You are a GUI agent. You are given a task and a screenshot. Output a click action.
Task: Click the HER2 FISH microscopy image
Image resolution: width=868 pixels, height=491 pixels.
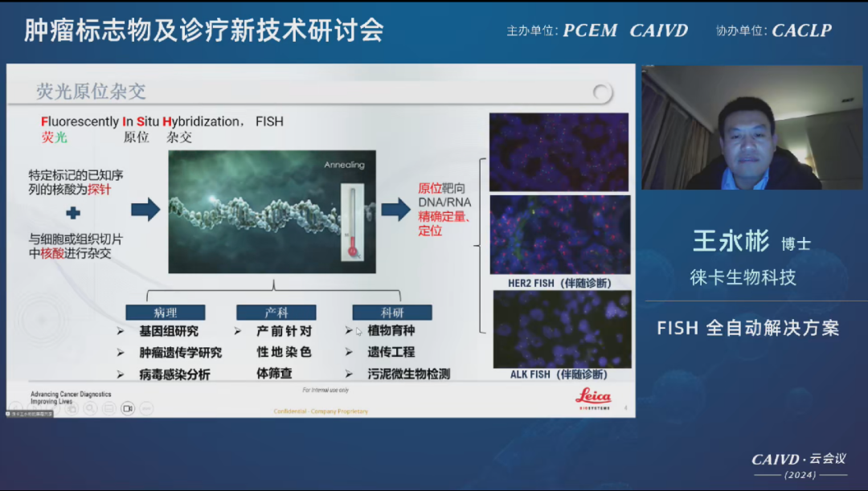click(559, 234)
